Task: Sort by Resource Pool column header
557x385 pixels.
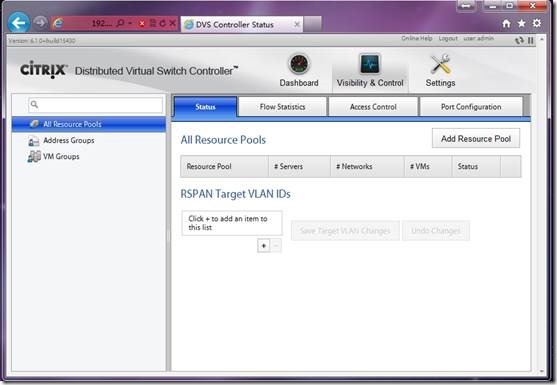Action: point(224,166)
